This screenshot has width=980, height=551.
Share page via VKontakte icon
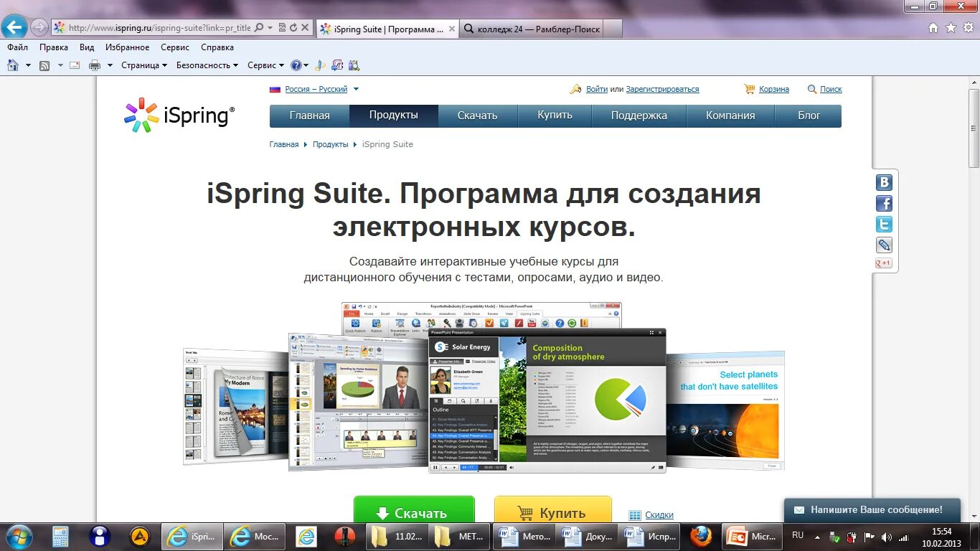coord(885,182)
